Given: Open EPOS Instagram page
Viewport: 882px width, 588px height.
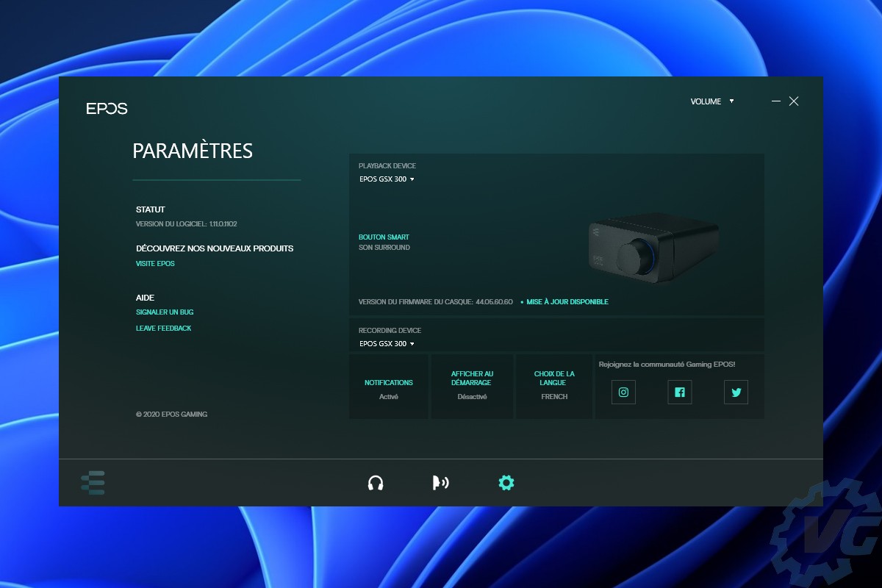Looking at the screenshot, I should (623, 392).
